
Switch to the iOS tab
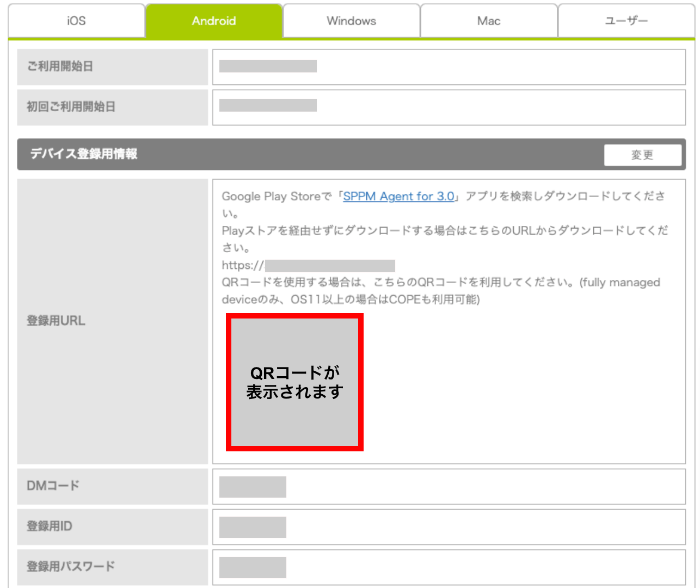76,21
